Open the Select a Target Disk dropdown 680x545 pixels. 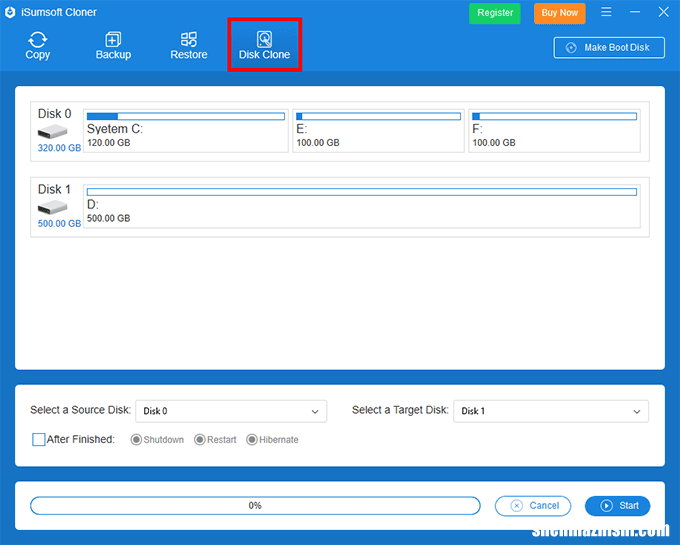click(x=551, y=411)
